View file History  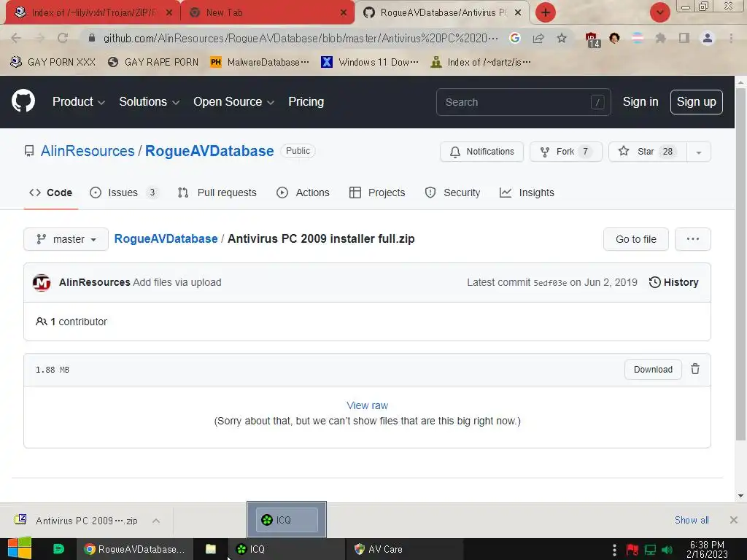[673, 282]
